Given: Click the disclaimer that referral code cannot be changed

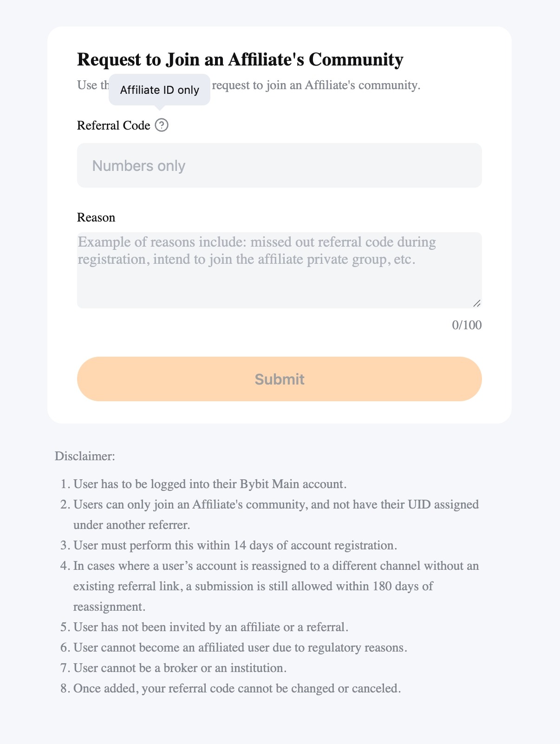Looking at the screenshot, I should point(237,688).
